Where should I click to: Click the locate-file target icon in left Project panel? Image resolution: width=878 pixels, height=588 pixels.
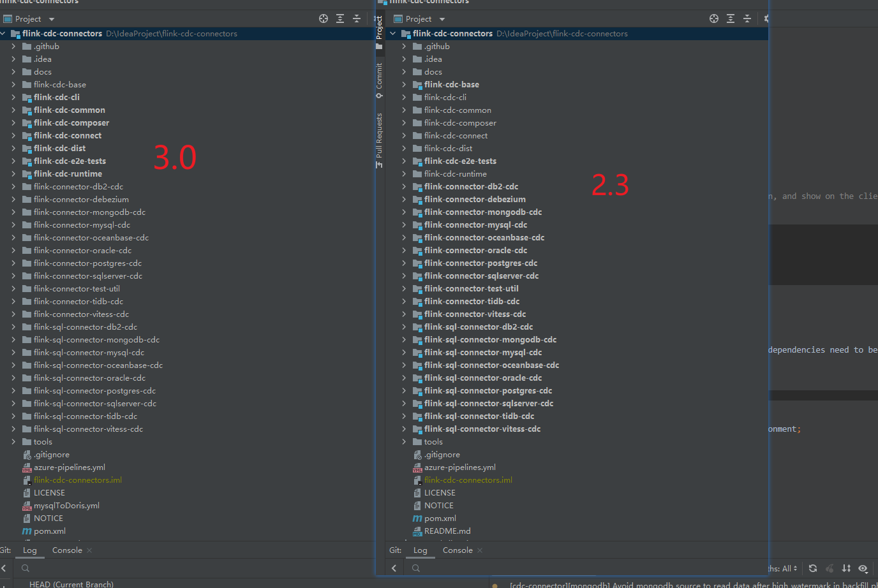pyautogui.click(x=324, y=18)
